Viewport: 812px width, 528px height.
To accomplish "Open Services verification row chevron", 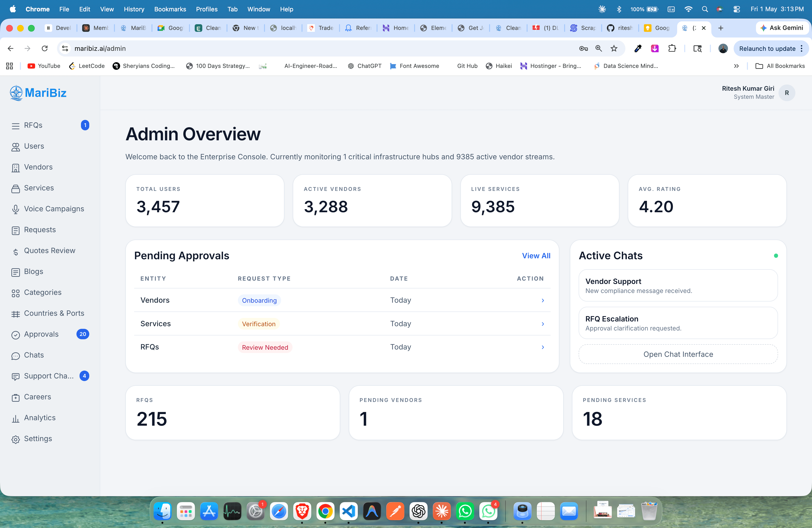I will (543, 324).
